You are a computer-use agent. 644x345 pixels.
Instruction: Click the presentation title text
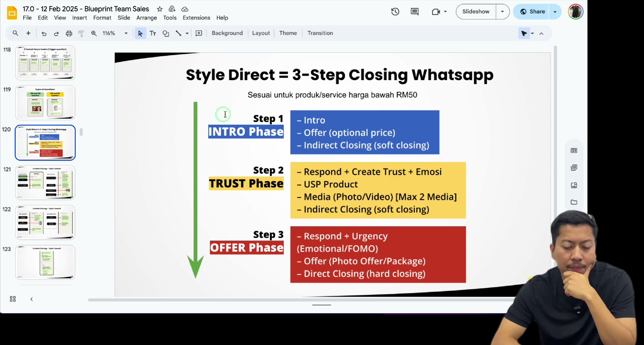[86, 9]
